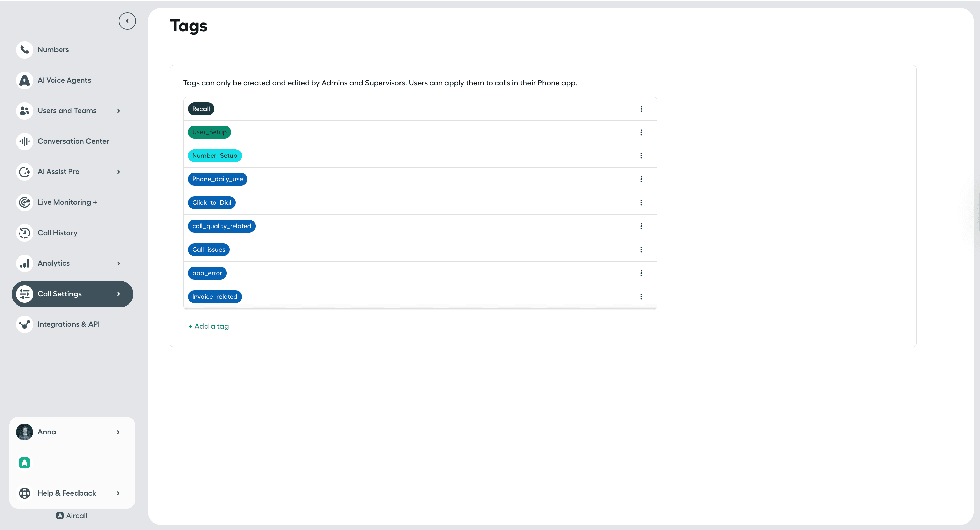Open more options for the Invoice_related tag
This screenshot has height=530, width=980.
coord(641,297)
